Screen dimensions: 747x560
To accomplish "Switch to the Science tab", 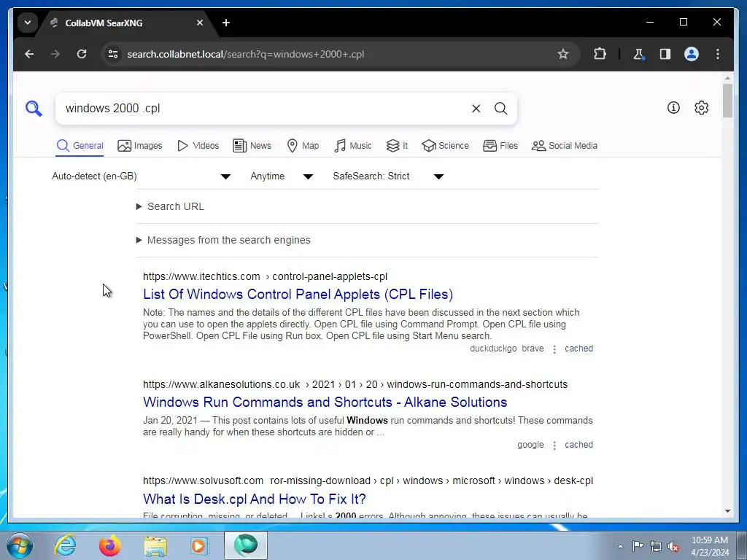I will 445,146.
